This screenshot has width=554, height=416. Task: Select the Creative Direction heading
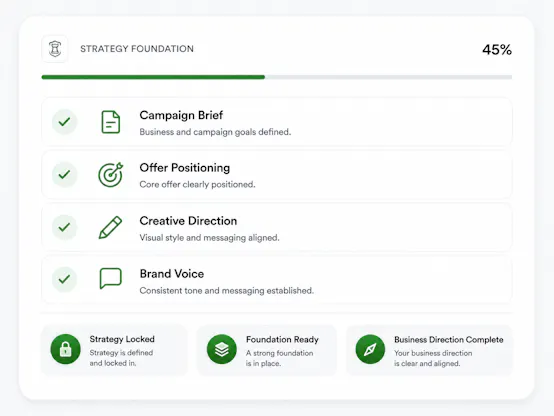coord(188,221)
